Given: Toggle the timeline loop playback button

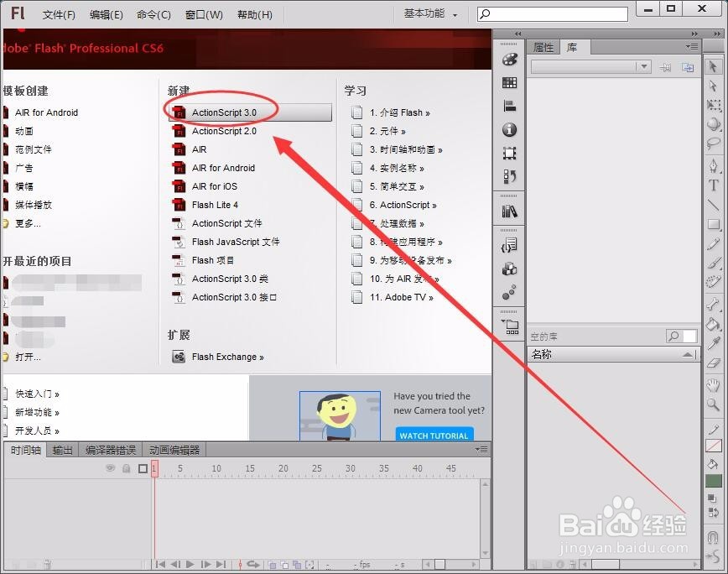Looking at the screenshot, I should (x=253, y=564).
